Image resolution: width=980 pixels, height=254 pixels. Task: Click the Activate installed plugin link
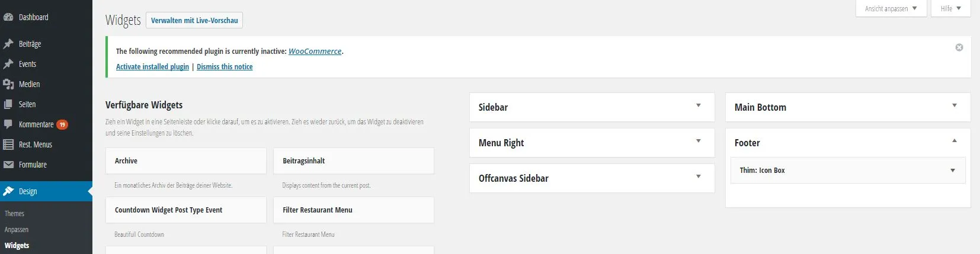[152, 67]
